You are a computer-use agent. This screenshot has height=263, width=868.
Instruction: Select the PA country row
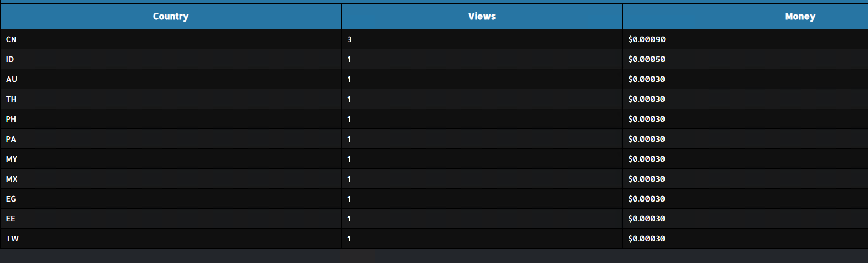pos(11,139)
